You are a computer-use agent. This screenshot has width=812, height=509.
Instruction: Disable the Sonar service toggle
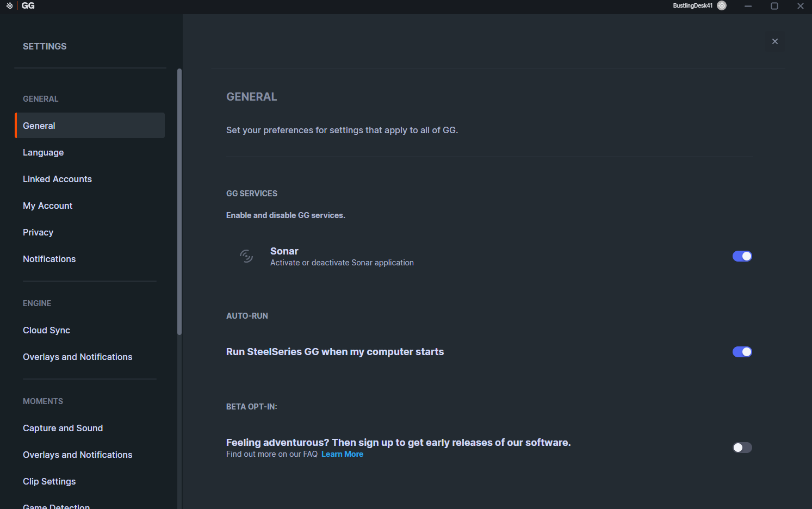click(x=742, y=256)
